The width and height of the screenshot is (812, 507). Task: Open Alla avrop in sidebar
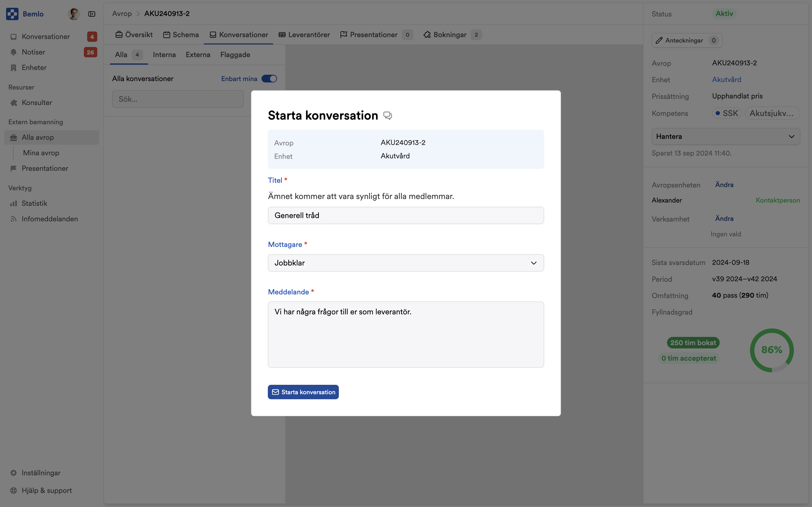[x=52, y=137]
